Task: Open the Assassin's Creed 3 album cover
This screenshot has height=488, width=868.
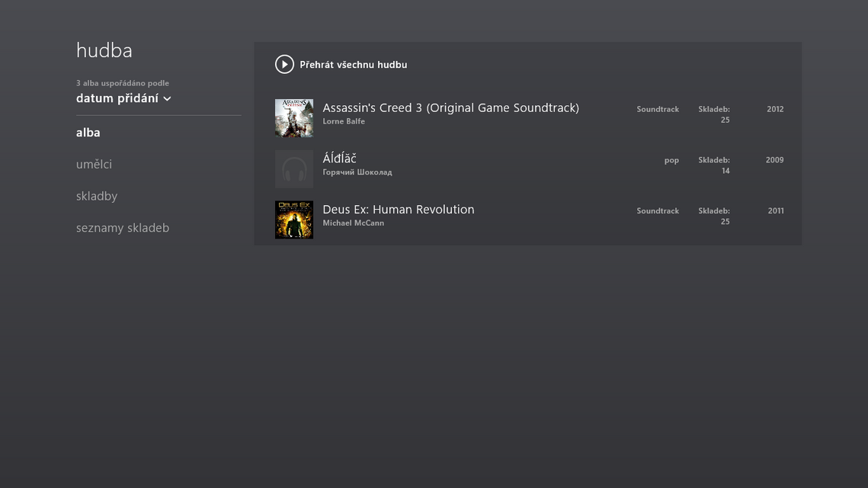Action: pos(294,118)
